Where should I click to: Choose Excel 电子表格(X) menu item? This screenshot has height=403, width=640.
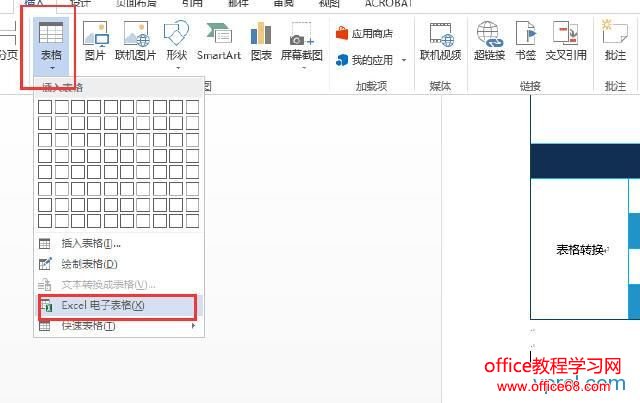(x=118, y=306)
